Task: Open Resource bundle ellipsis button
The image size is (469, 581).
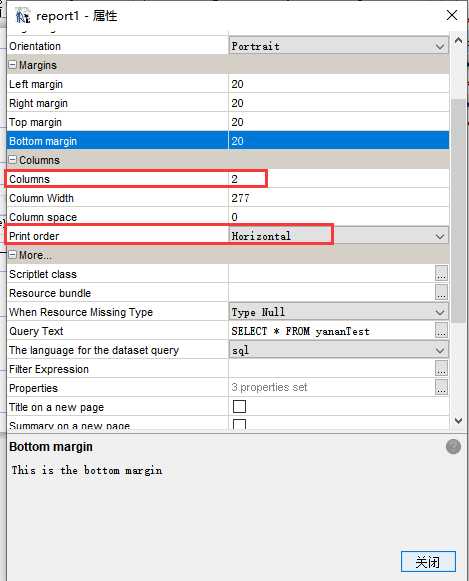Action: (x=441, y=293)
